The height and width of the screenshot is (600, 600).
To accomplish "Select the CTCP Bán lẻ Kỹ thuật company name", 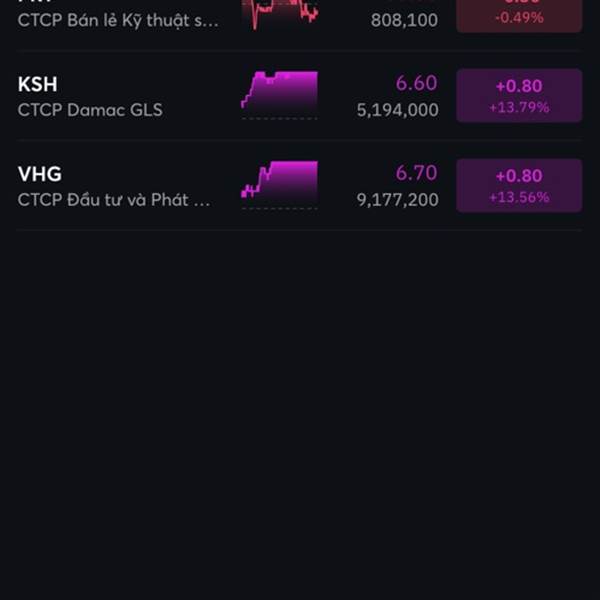I will tap(118, 21).
